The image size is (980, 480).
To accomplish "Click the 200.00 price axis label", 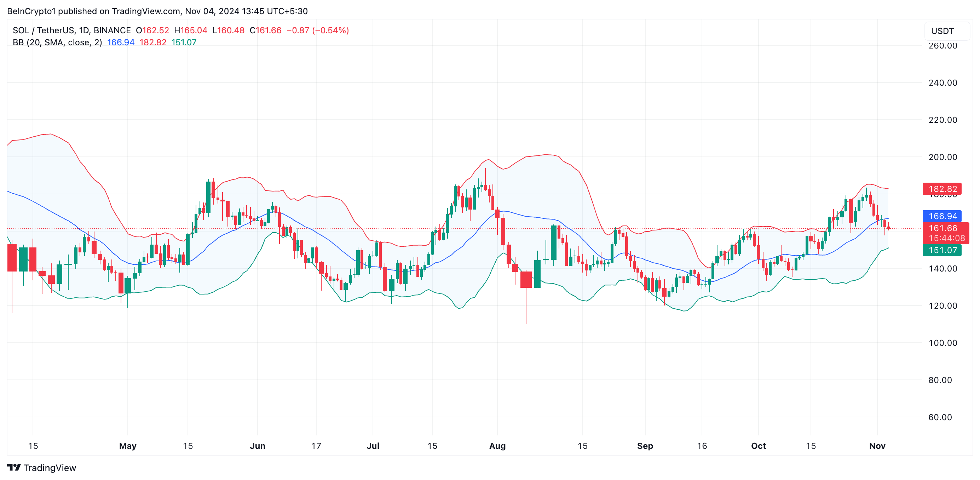I will coord(942,157).
